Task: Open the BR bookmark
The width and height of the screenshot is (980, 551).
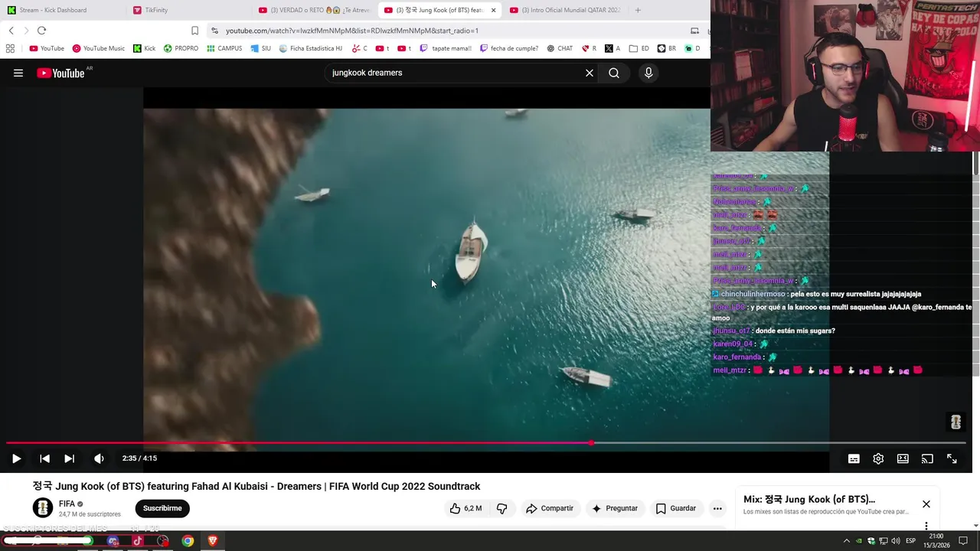Action: click(667, 48)
